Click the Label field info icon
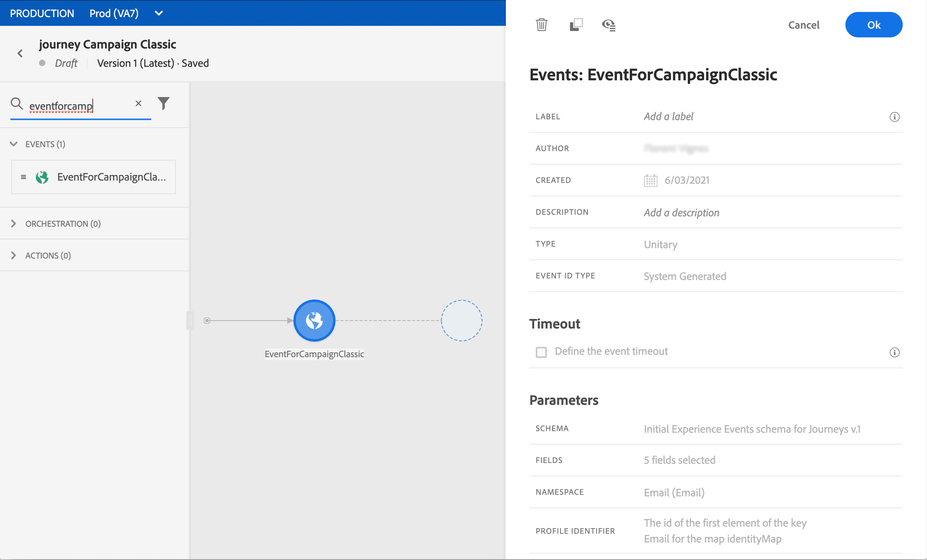 [x=894, y=117]
